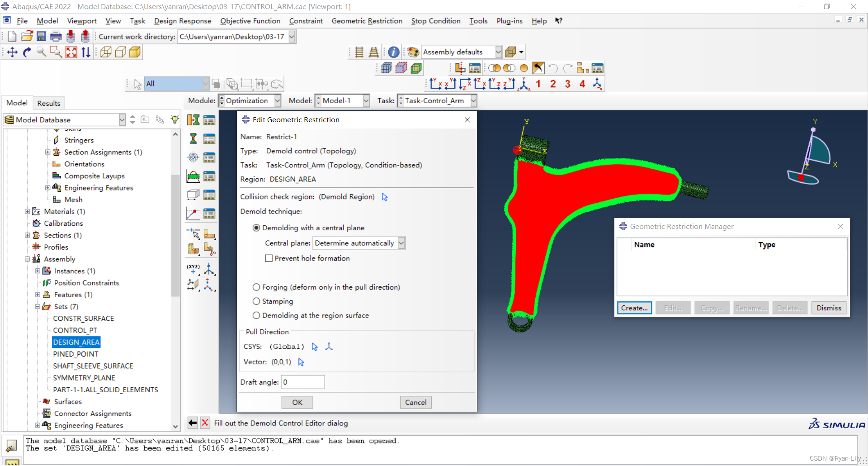Select Forging demold technique

pos(256,287)
